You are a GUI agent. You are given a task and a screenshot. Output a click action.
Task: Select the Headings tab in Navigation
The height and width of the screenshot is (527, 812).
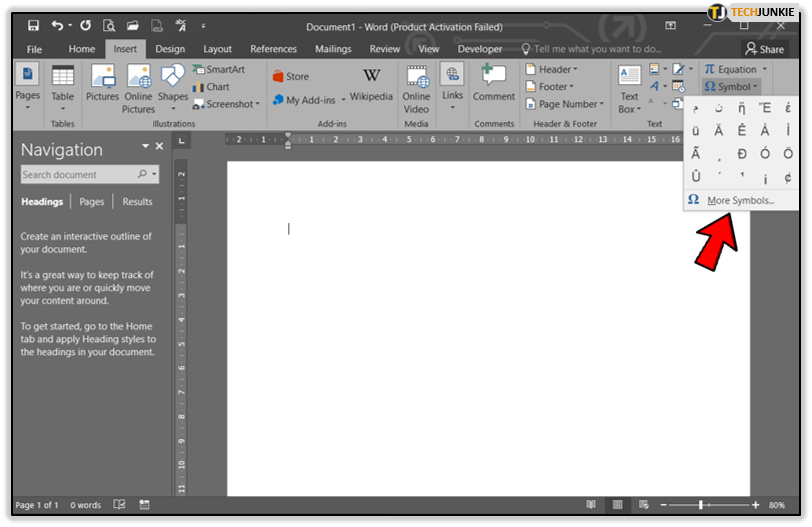42,202
